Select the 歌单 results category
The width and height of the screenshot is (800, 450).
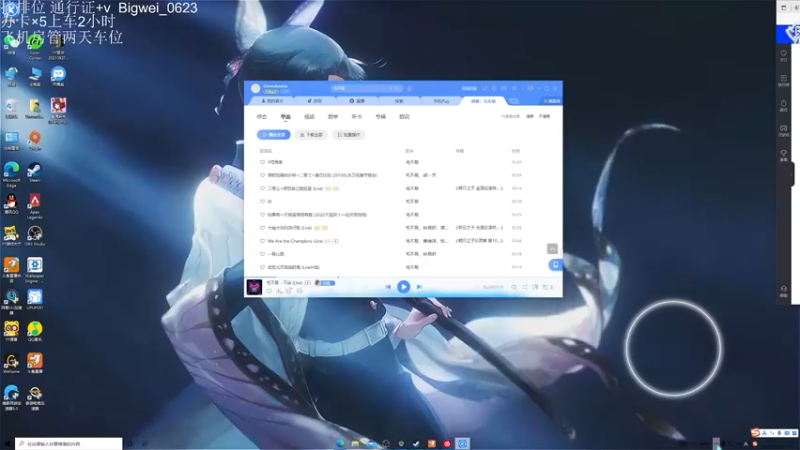pyautogui.click(x=333, y=117)
